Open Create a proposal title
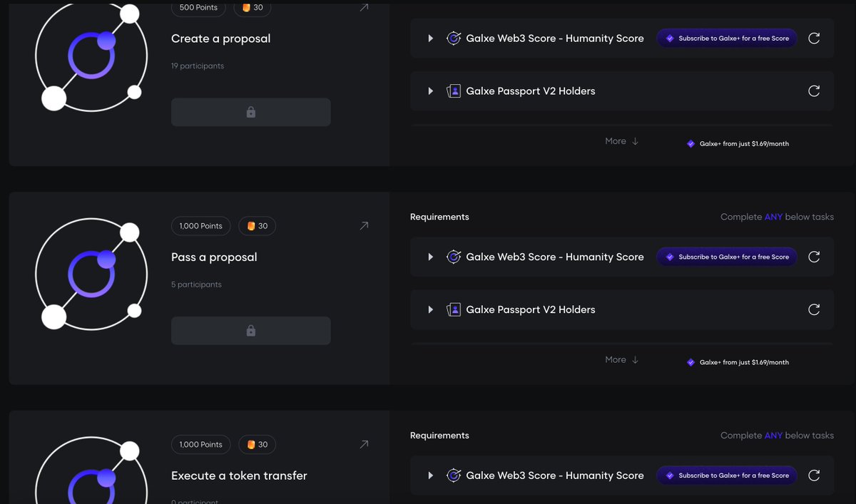 221,38
